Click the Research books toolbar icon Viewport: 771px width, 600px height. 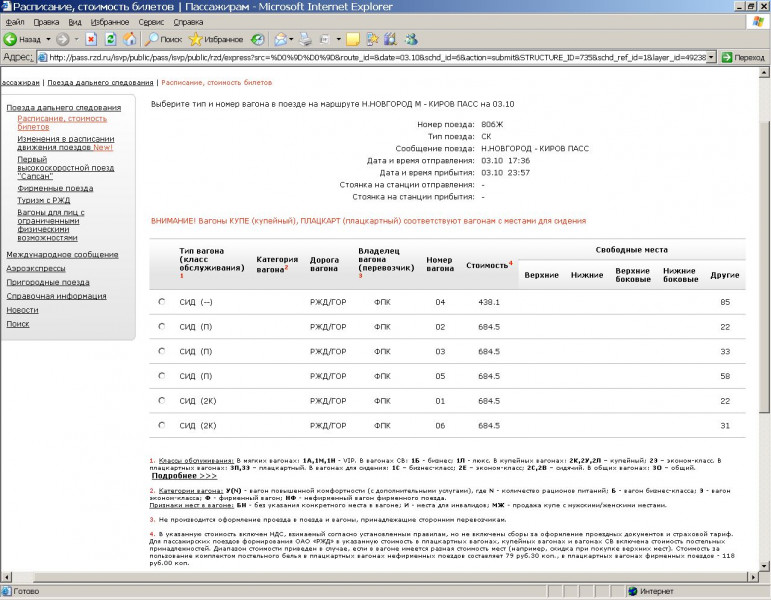coord(391,39)
